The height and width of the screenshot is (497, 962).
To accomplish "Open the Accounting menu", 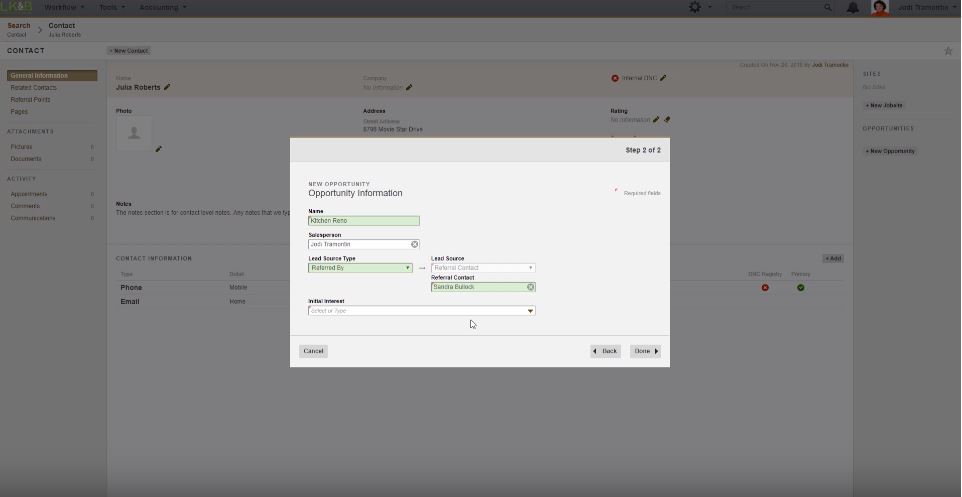I will [x=160, y=7].
